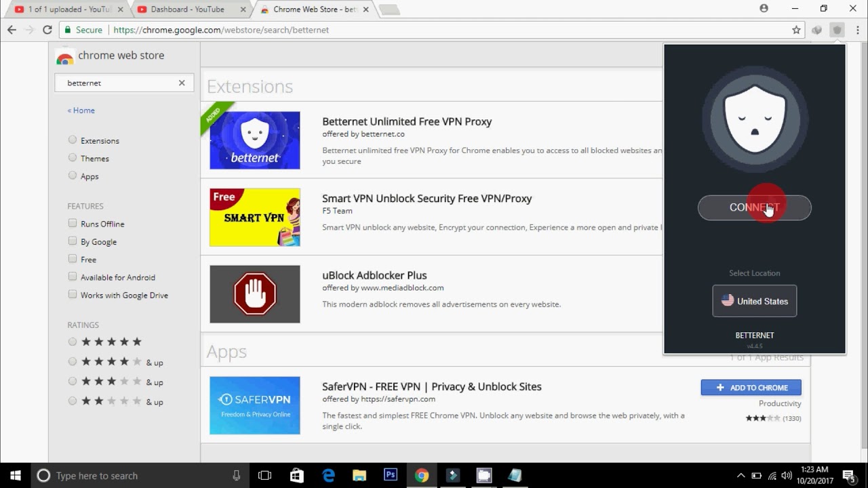Clear the betternet search with the X
Viewport: 868px width, 488px height.
182,83
